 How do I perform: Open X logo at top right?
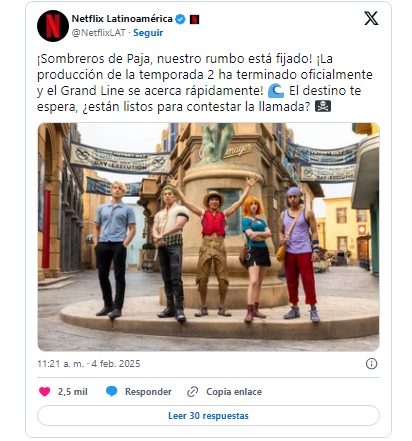pos(371,18)
